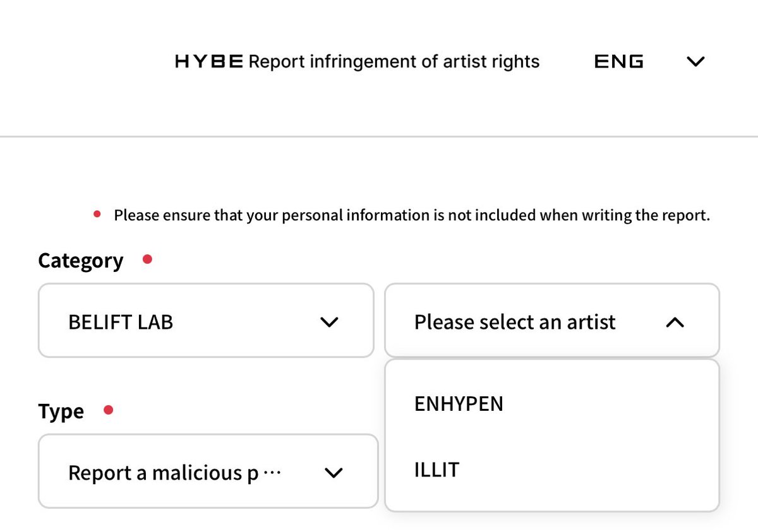Collapse the artist list with the up chevron
The image size is (758, 532).
tap(675, 322)
